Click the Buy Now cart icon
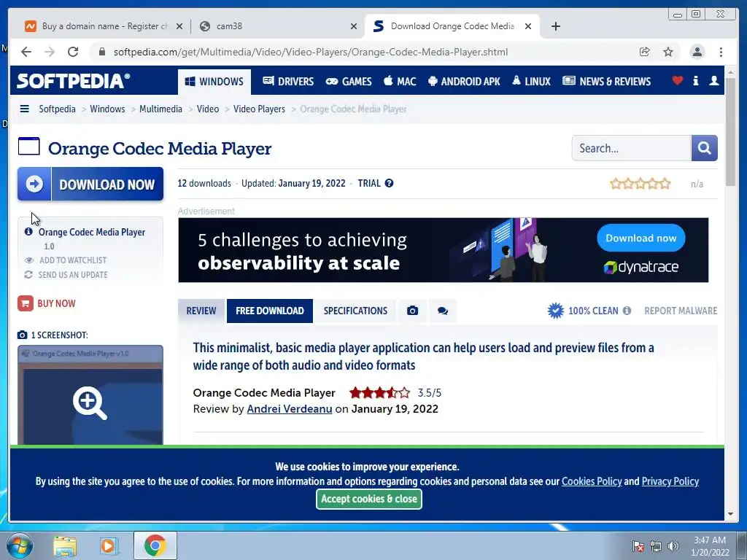The width and height of the screenshot is (747, 560). point(26,303)
